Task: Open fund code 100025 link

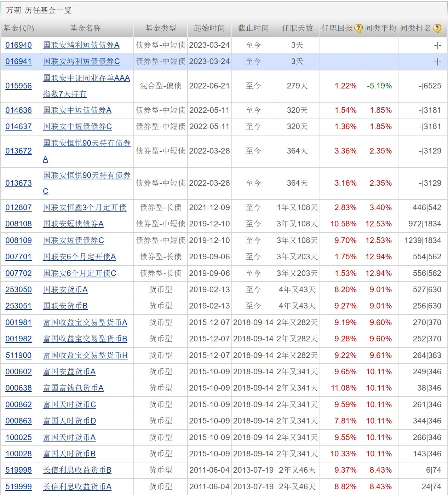Action: pos(18,438)
